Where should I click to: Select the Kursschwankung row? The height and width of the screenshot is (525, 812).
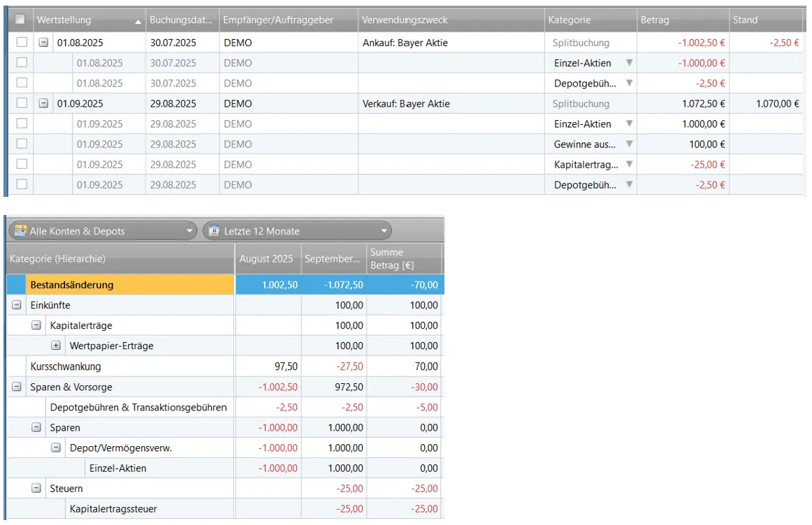pos(66,367)
